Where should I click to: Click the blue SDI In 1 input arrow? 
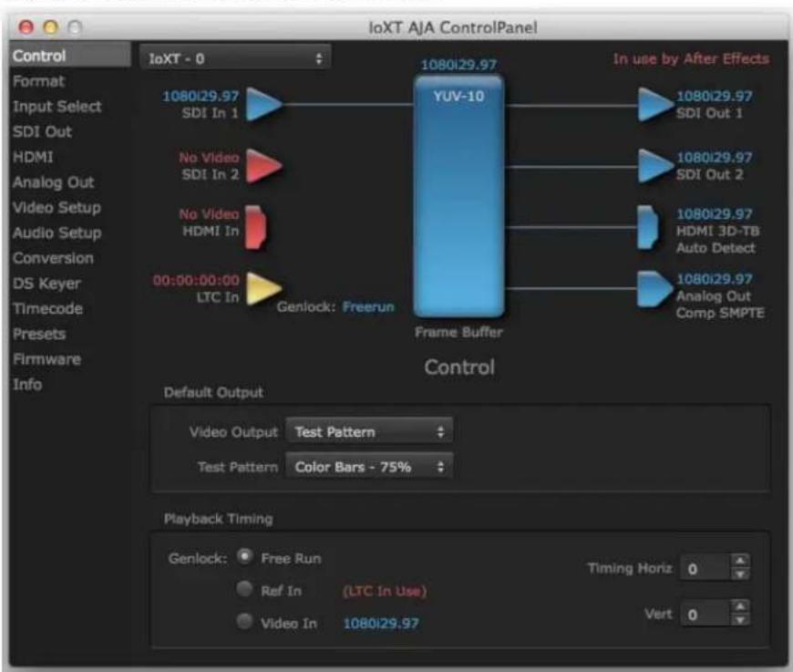(x=264, y=105)
